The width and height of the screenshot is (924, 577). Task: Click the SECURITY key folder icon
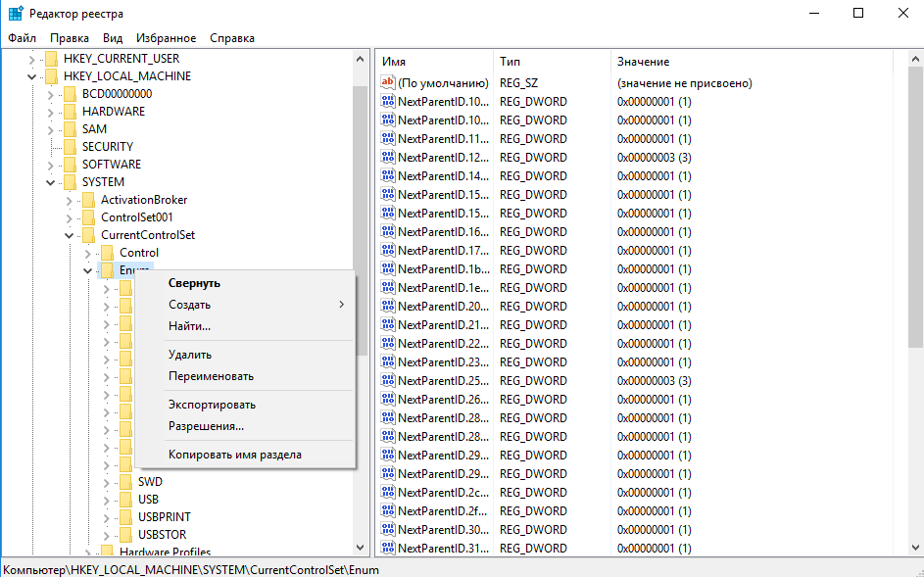click(70, 147)
